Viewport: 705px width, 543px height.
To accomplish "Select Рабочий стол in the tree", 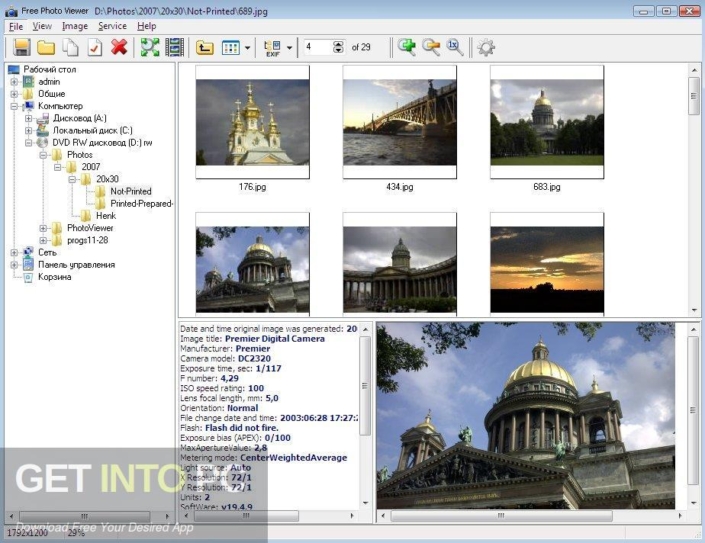I will coord(49,69).
